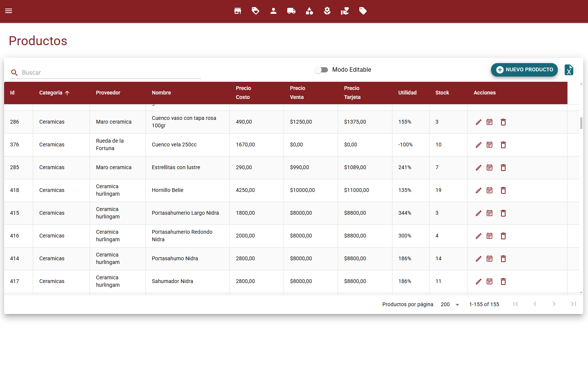This screenshot has height=376, width=588.
Task: Open the hamburger navigation menu
Action: coord(9,11)
